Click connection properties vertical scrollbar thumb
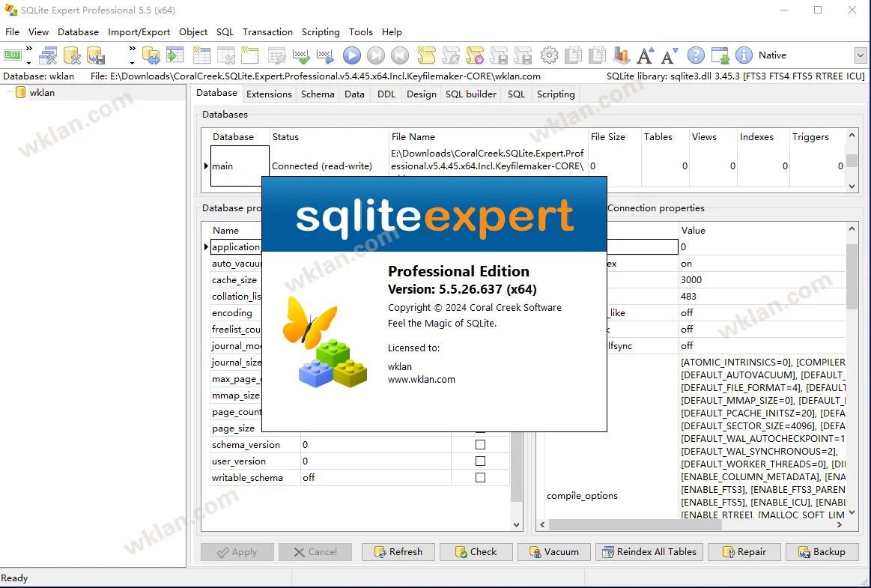 tap(852, 276)
